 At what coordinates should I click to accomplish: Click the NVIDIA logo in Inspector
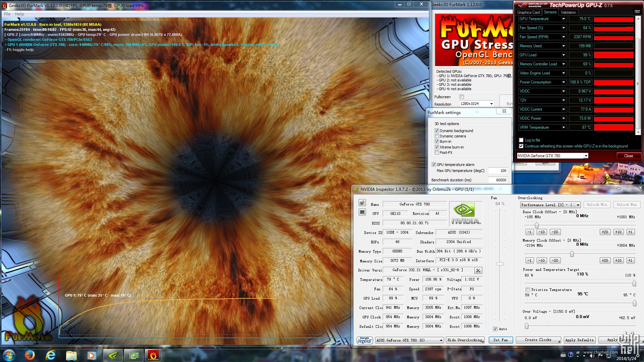[466, 214]
